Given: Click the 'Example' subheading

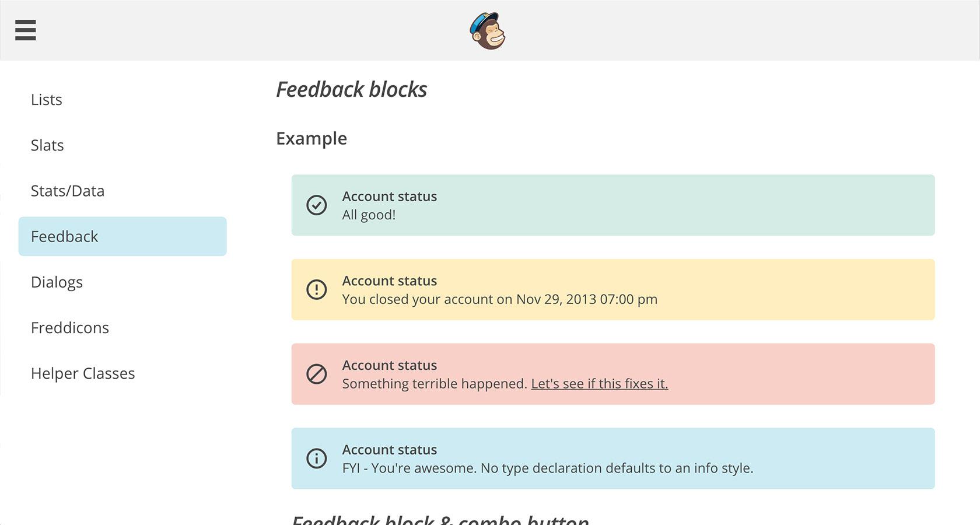Looking at the screenshot, I should click(311, 139).
